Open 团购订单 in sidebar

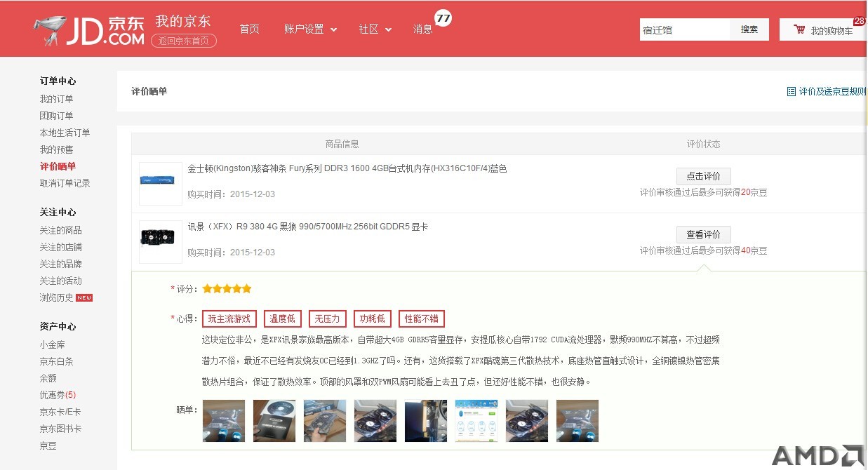(56, 116)
